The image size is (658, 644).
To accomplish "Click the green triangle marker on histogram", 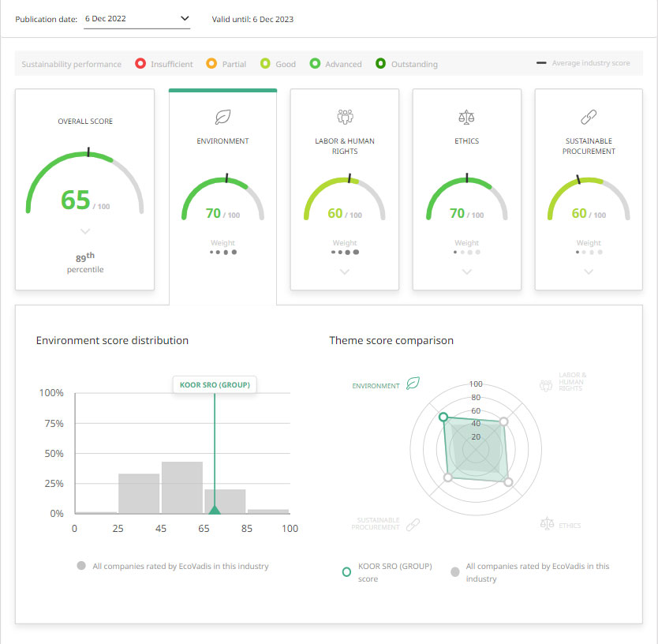I will point(215,510).
